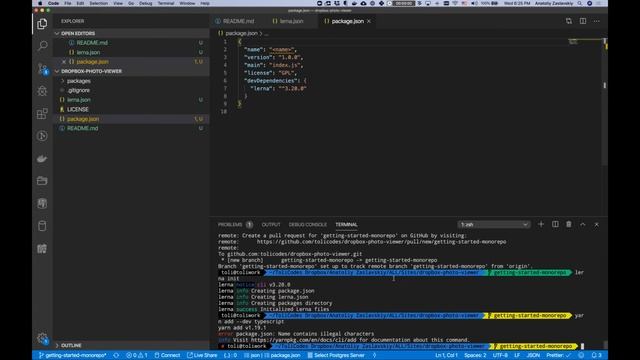Screen dimensions: 640x360
Task: Click errors and warnings count in status bar
Action: pyautogui.click(x=137, y=355)
